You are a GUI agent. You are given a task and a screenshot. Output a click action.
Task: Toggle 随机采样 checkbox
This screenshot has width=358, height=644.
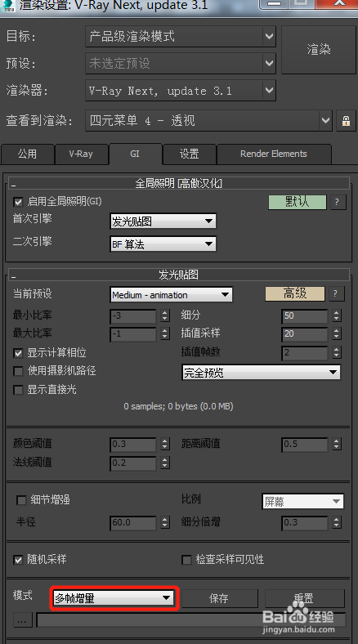tap(18, 559)
